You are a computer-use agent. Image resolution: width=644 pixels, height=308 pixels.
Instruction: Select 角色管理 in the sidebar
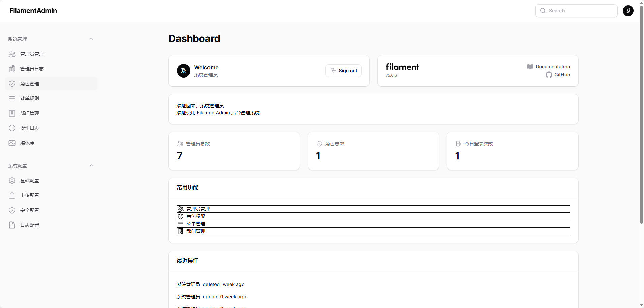coord(51,84)
